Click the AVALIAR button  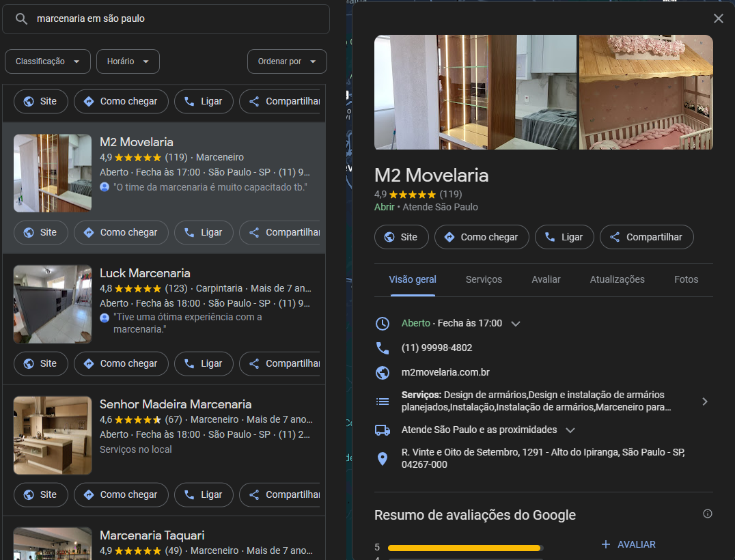[628, 544]
